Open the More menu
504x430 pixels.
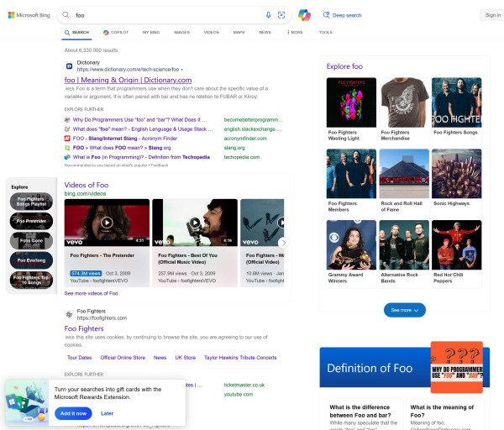[295, 33]
